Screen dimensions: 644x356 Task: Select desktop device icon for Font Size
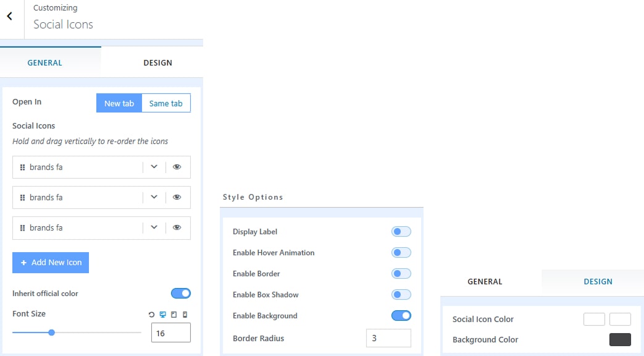pyautogui.click(x=163, y=315)
